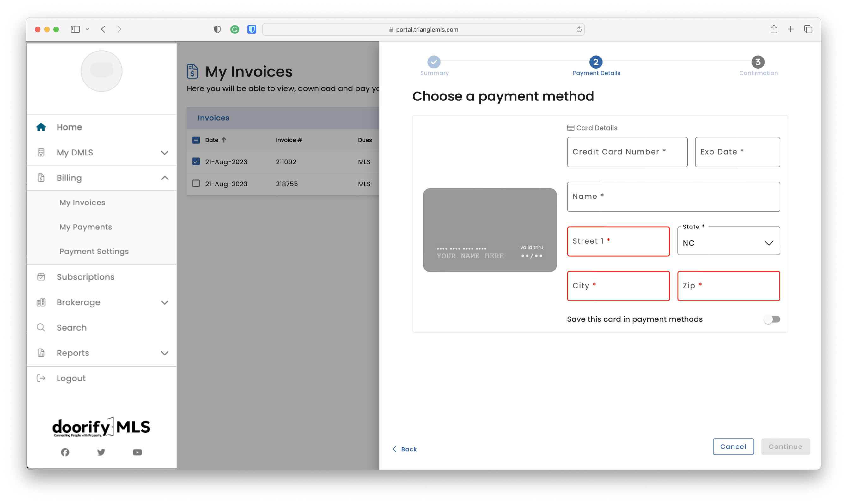Focus the Credit Card Number field
The width and height of the screenshot is (847, 504).
point(627,152)
